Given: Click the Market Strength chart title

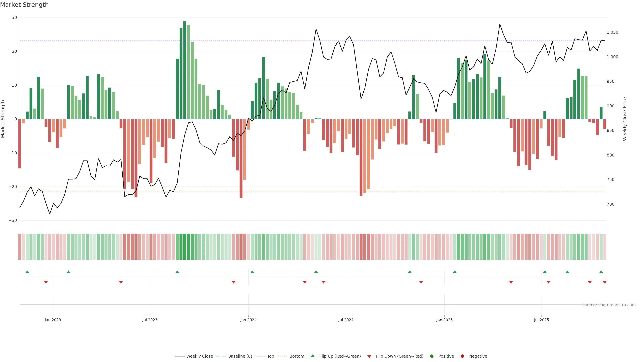Looking at the screenshot, I should pos(24,5).
